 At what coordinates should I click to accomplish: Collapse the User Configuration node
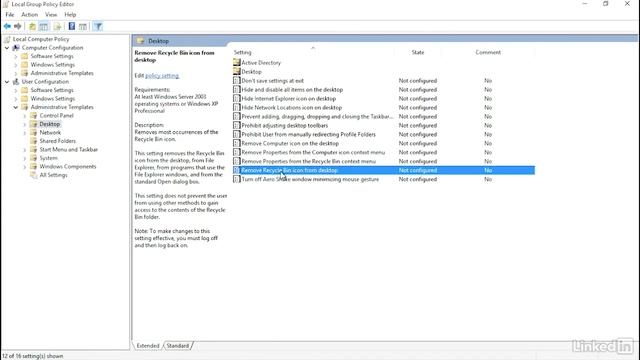[7, 82]
